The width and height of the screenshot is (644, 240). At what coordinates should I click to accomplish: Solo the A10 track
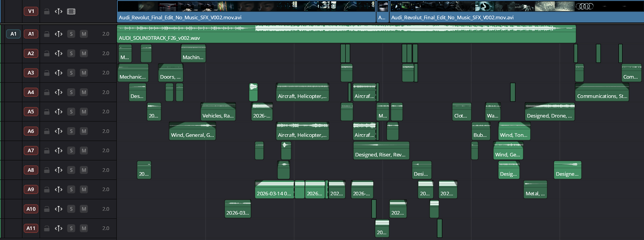[x=71, y=209]
